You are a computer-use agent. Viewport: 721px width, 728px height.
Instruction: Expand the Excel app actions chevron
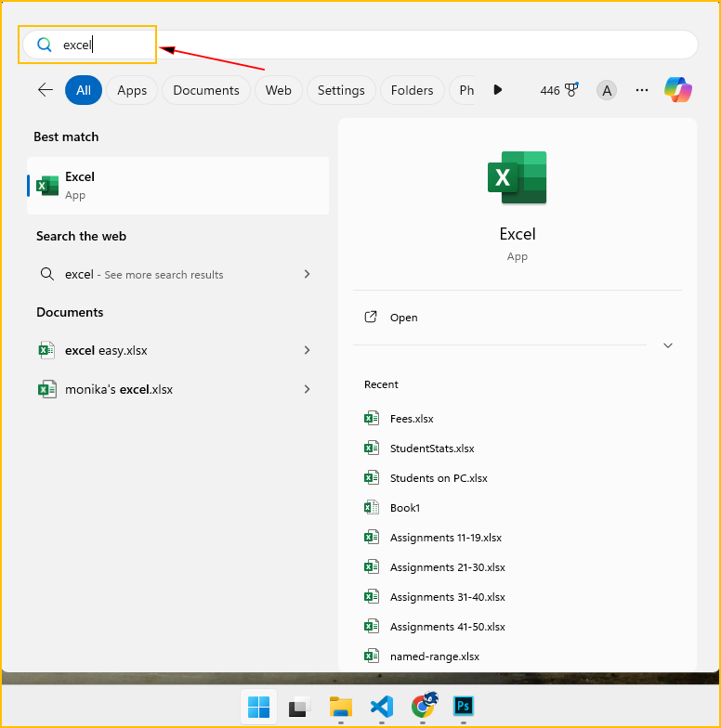tap(667, 345)
